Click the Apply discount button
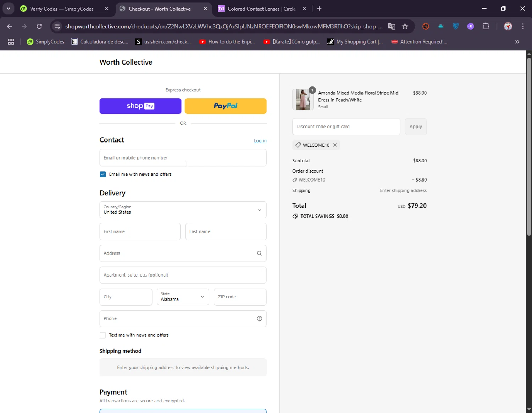The image size is (532, 413). [416, 127]
